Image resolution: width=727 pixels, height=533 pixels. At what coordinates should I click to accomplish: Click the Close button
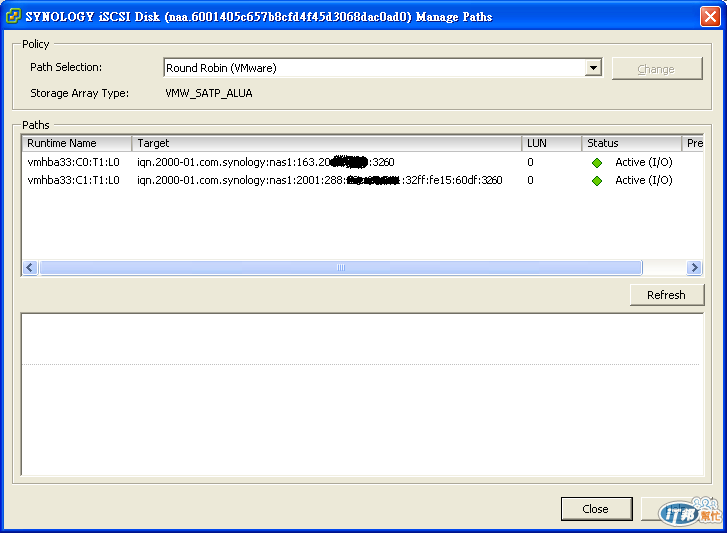click(596, 509)
